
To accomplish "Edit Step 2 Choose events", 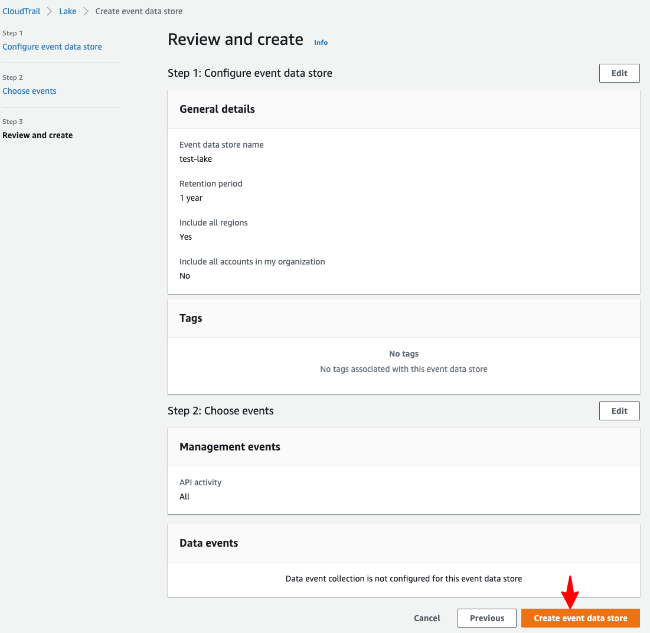I will tap(619, 411).
